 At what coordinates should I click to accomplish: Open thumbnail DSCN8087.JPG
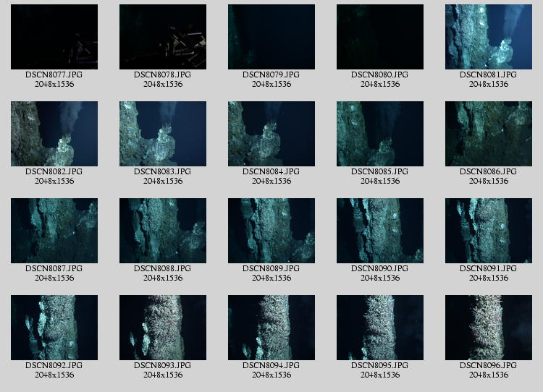click(54, 231)
